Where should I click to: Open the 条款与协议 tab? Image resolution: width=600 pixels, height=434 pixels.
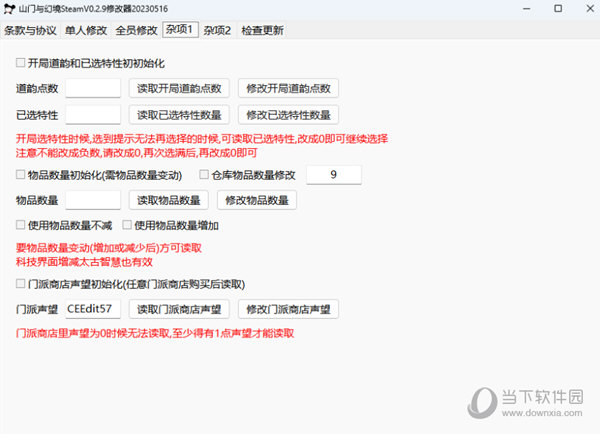pos(30,30)
